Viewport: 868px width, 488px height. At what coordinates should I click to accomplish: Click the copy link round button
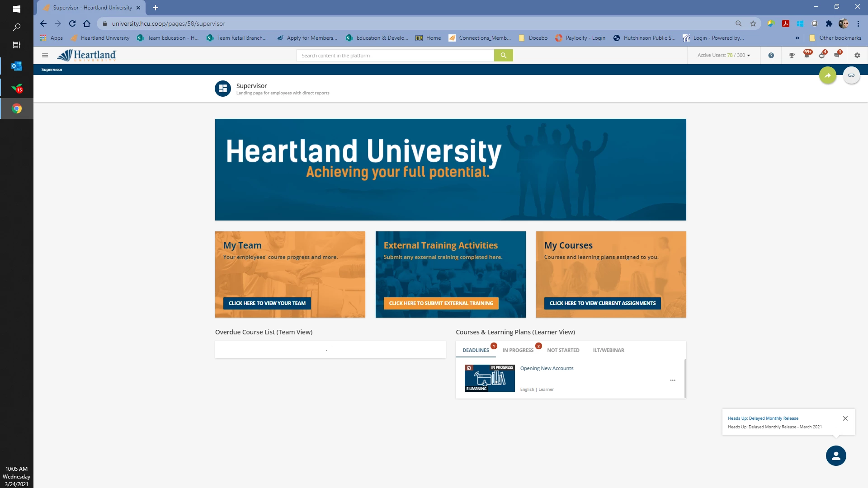pos(851,75)
